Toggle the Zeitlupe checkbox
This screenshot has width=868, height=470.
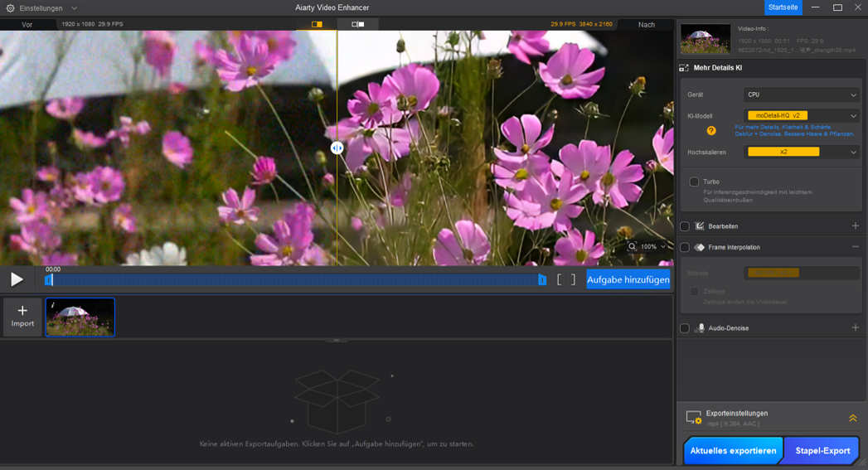694,291
